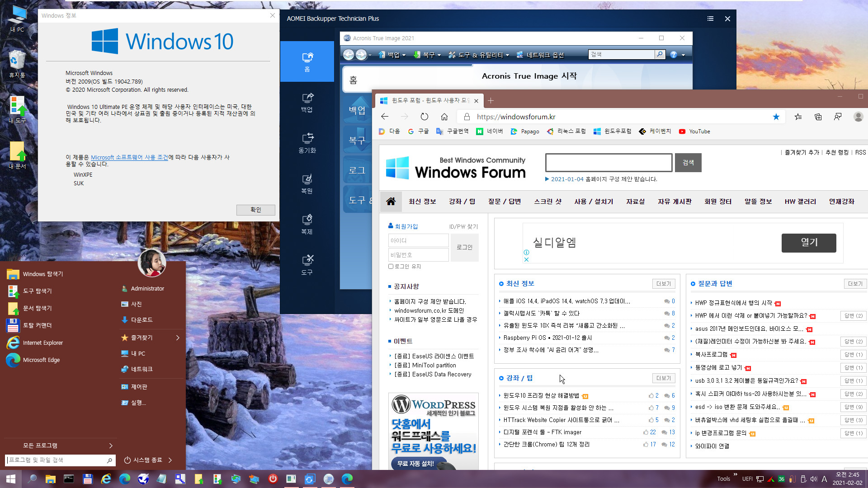Open the AOMEI 복제 clone icon

307,224
